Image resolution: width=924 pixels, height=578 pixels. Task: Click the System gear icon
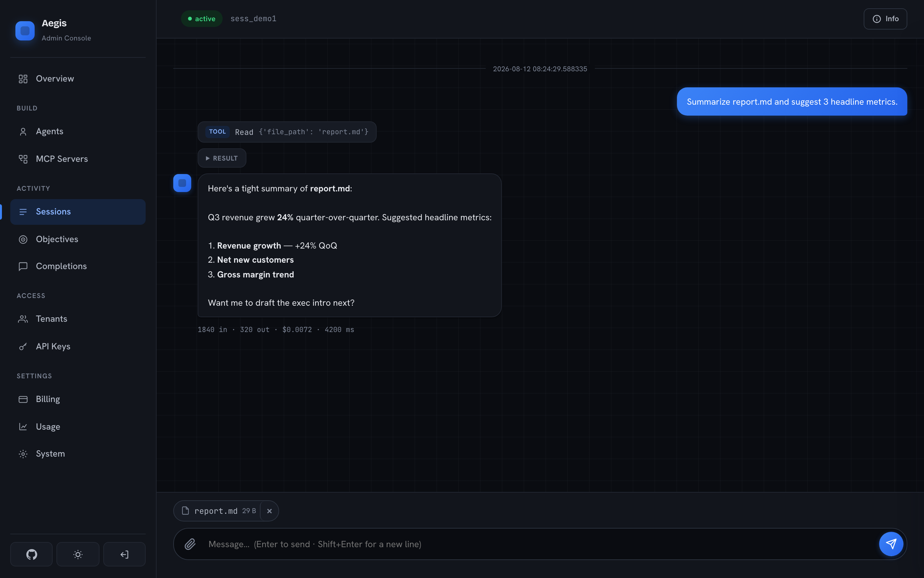pos(23,454)
